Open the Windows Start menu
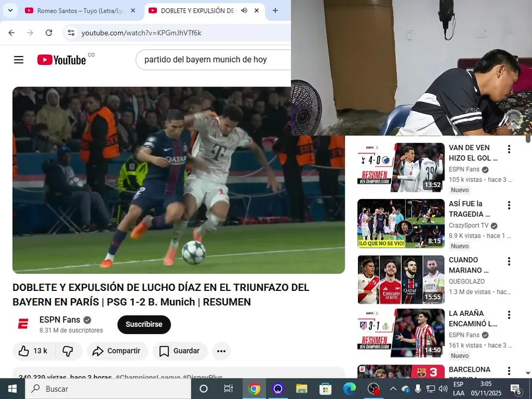This screenshot has width=532, height=399. pos(12,389)
